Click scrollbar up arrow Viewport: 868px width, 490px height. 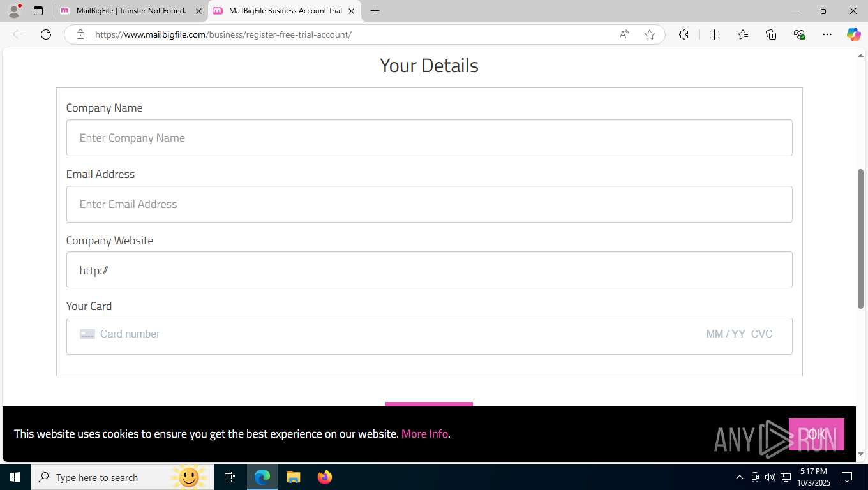tap(860, 56)
